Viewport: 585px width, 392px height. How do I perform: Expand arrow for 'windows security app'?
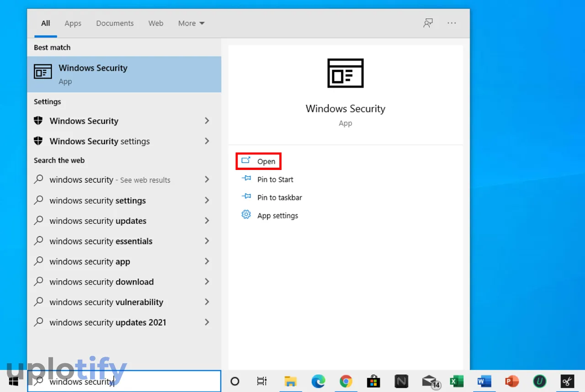tap(207, 261)
